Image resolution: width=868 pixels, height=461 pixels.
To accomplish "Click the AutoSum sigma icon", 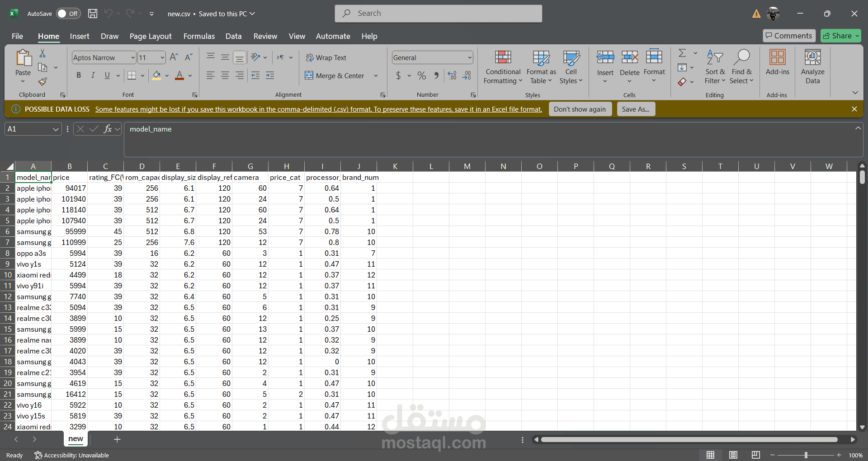I will pyautogui.click(x=682, y=53).
